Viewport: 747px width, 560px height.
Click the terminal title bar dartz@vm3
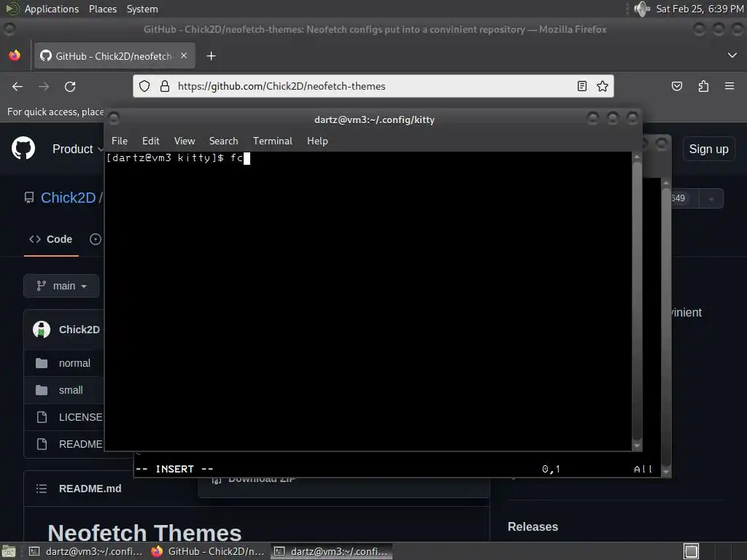click(374, 120)
